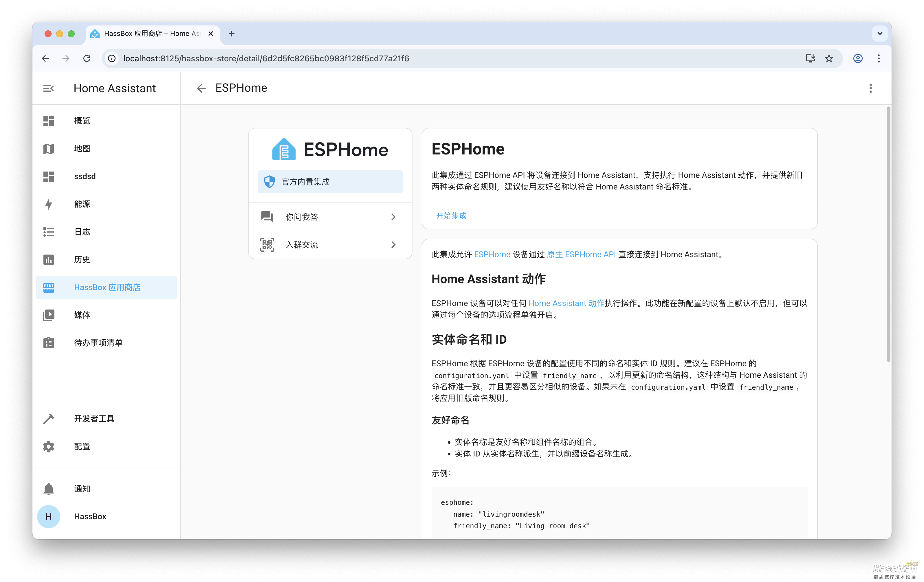The width and height of the screenshot is (924, 582).
Task: Select the 日志 sidebar item
Action: [x=106, y=232]
